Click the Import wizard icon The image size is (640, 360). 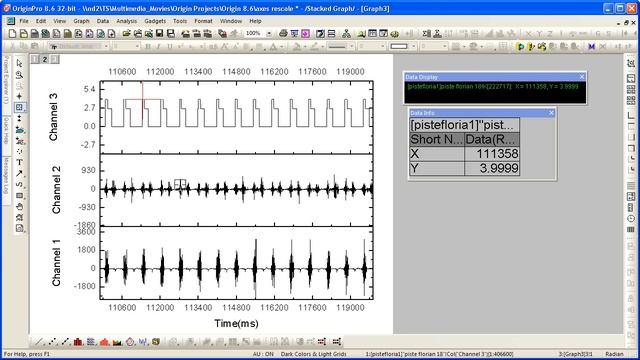pos(185,33)
